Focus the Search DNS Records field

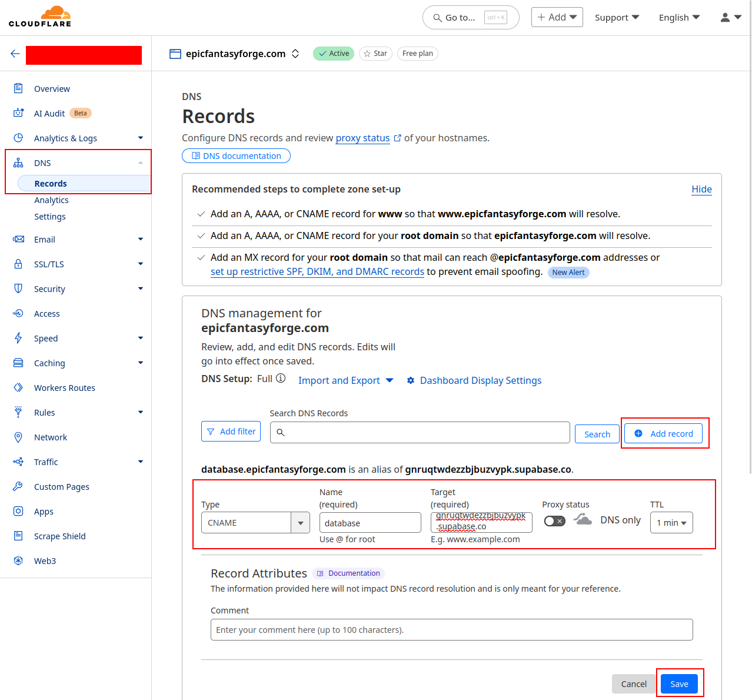pos(420,432)
